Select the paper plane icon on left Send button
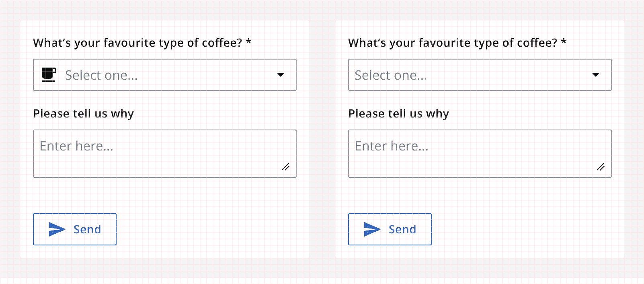This screenshot has width=644, height=284. pyautogui.click(x=57, y=229)
